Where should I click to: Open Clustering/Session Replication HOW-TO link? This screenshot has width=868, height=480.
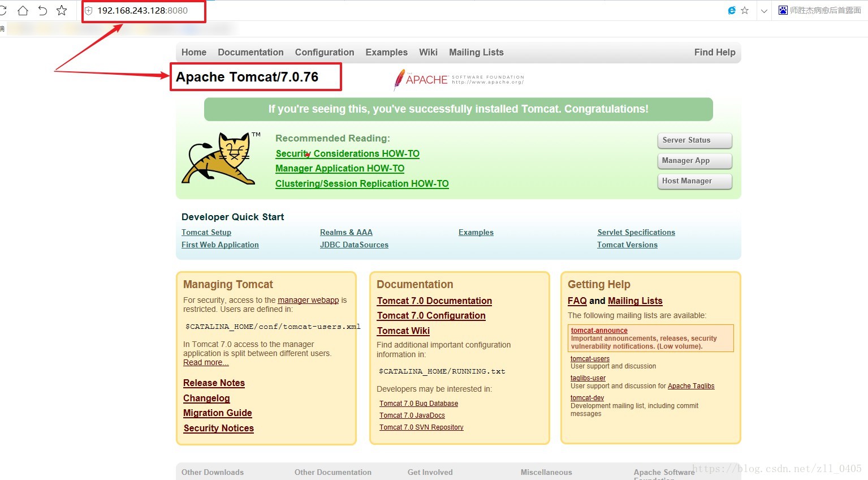point(362,183)
